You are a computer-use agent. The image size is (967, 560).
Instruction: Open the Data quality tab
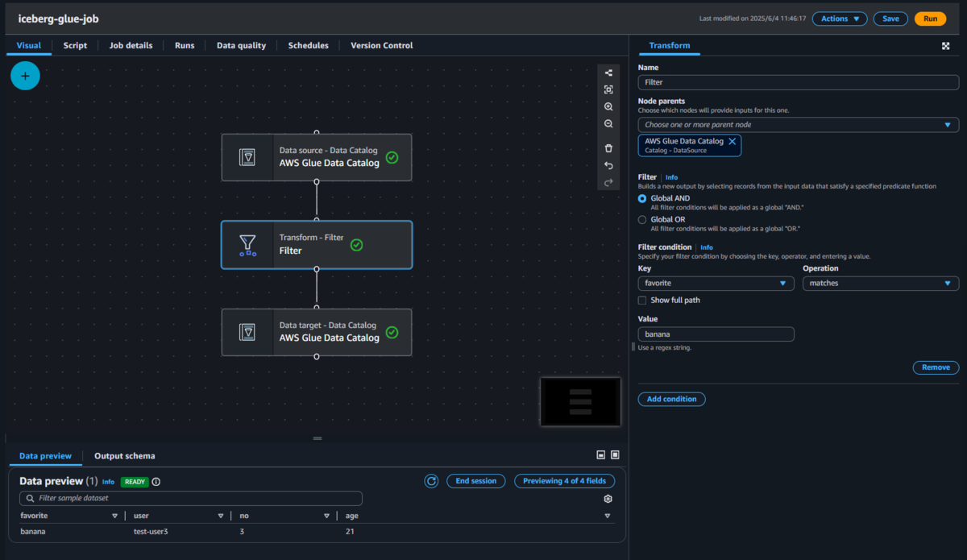(241, 45)
